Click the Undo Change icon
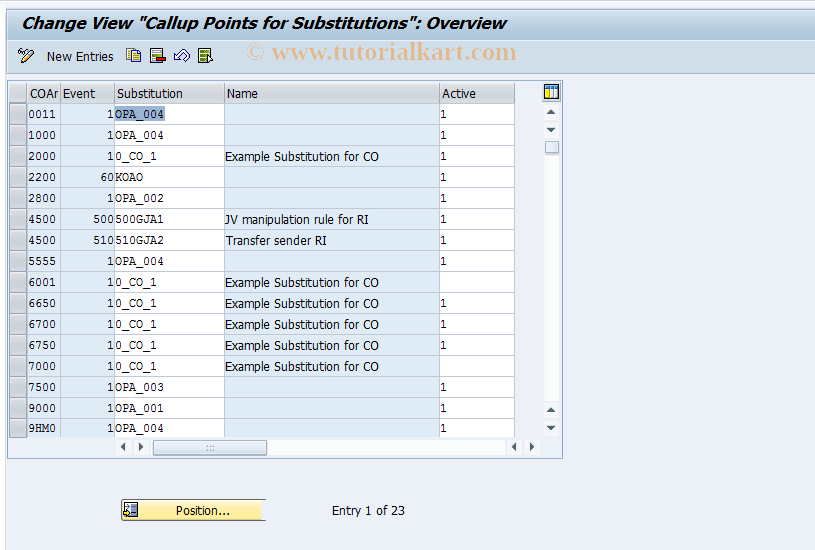Viewport: 815px width, 550px height. pos(181,55)
